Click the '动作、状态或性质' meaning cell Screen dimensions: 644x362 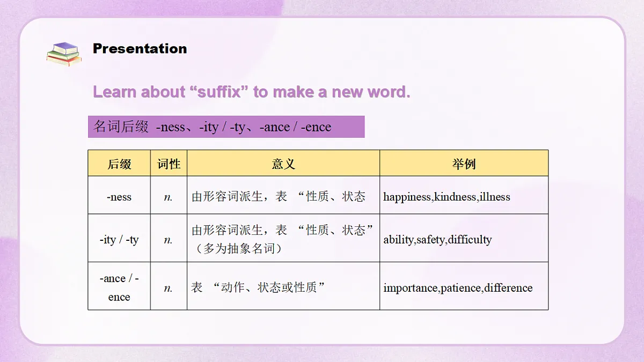[283, 286]
